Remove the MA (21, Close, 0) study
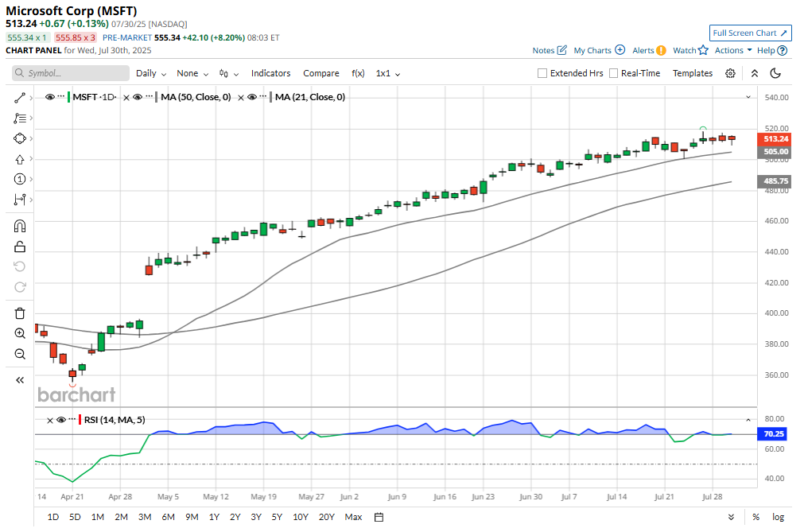 pyautogui.click(x=241, y=98)
